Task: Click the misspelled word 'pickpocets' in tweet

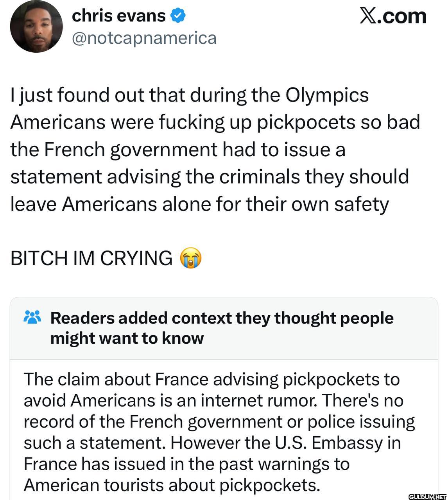Action: tap(305, 122)
